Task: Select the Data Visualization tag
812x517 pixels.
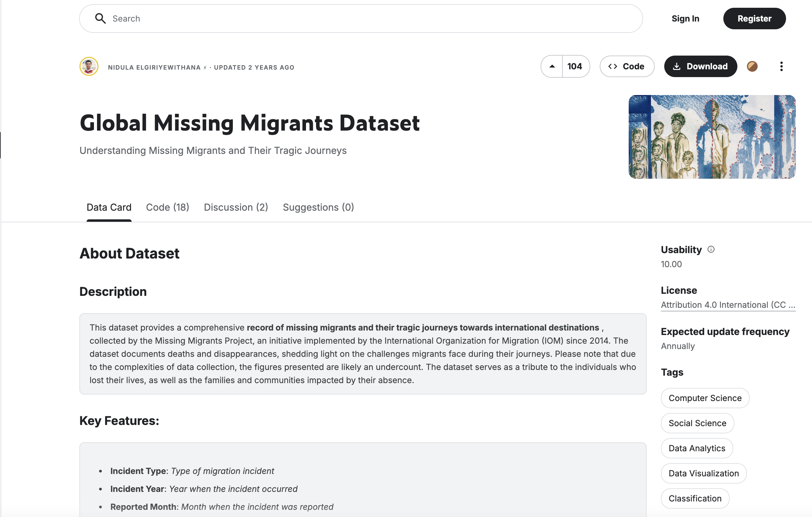Action: [703, 473]
